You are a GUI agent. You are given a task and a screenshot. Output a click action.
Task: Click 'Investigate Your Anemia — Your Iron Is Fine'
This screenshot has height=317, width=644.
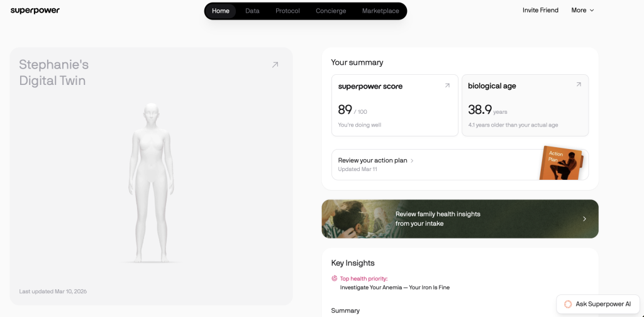tap(395, 287)
